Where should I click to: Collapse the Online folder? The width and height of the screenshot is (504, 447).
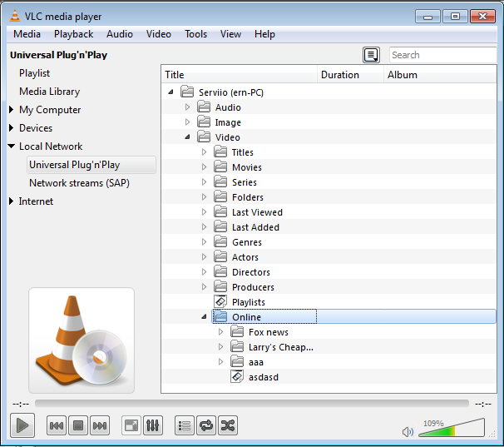(204, 317)
